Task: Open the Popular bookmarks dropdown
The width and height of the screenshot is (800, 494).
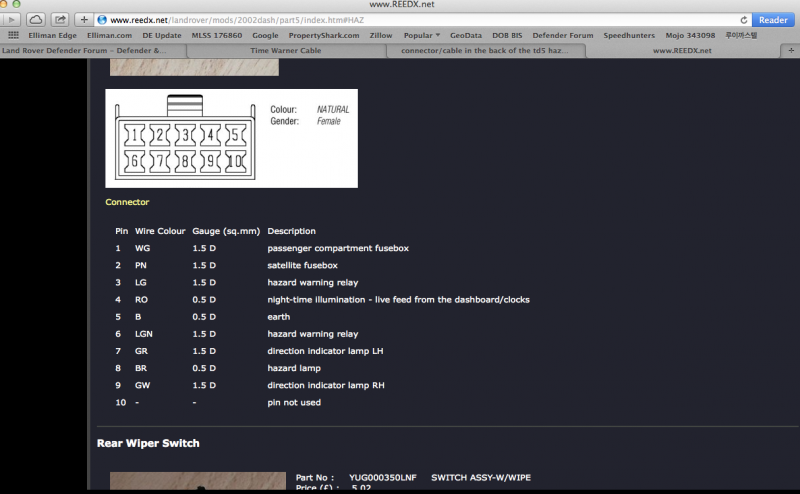Action: coord(421,35)
